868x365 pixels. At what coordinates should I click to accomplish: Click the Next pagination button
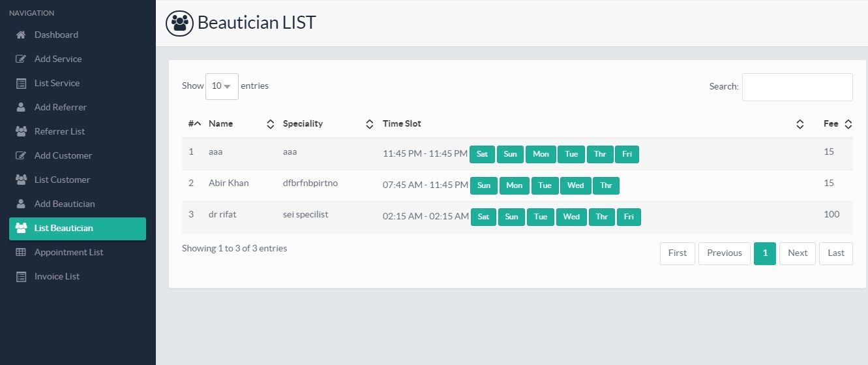point(798,253)
